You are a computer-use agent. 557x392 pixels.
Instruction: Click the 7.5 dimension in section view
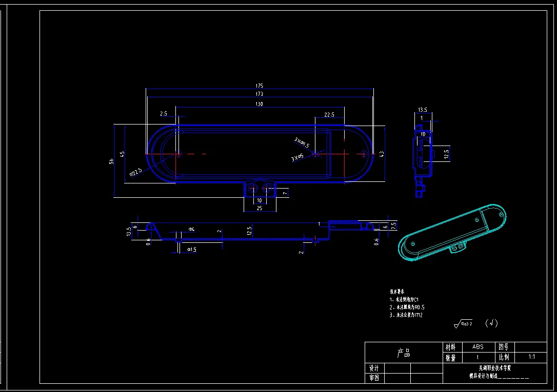coord(393,225)
